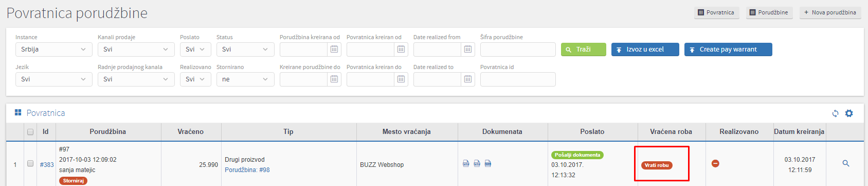Tick the select-all checkbox in table header
The image size is (868, 186).
(30, 132)
